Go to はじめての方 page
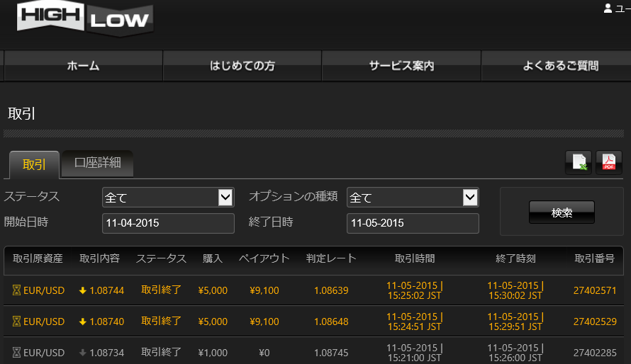The width and height of the screenshot is (631, 364). pyautogui.click(x=242, y=66)
